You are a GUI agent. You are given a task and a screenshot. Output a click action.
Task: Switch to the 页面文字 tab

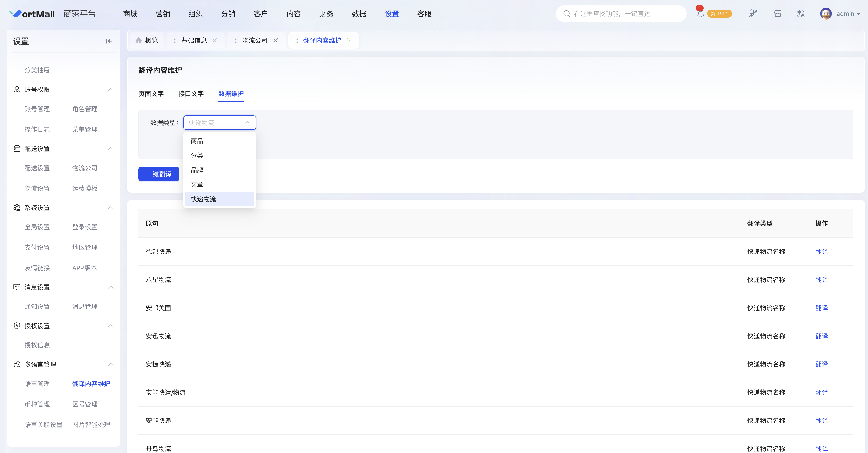pos(151,94)
